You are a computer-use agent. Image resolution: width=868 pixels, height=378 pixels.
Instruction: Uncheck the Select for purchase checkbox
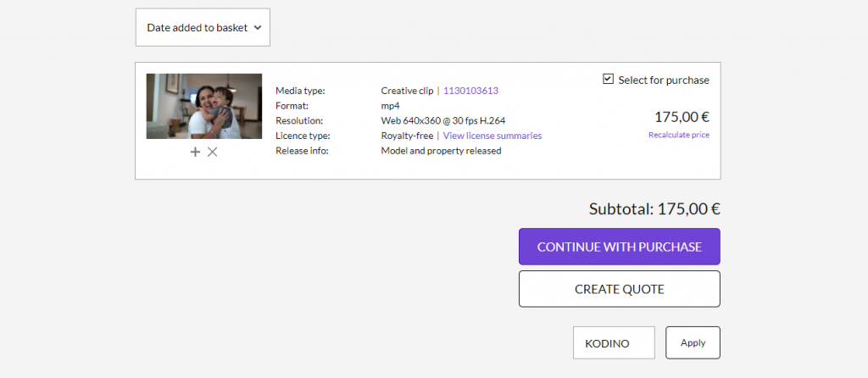coord(608,79)
